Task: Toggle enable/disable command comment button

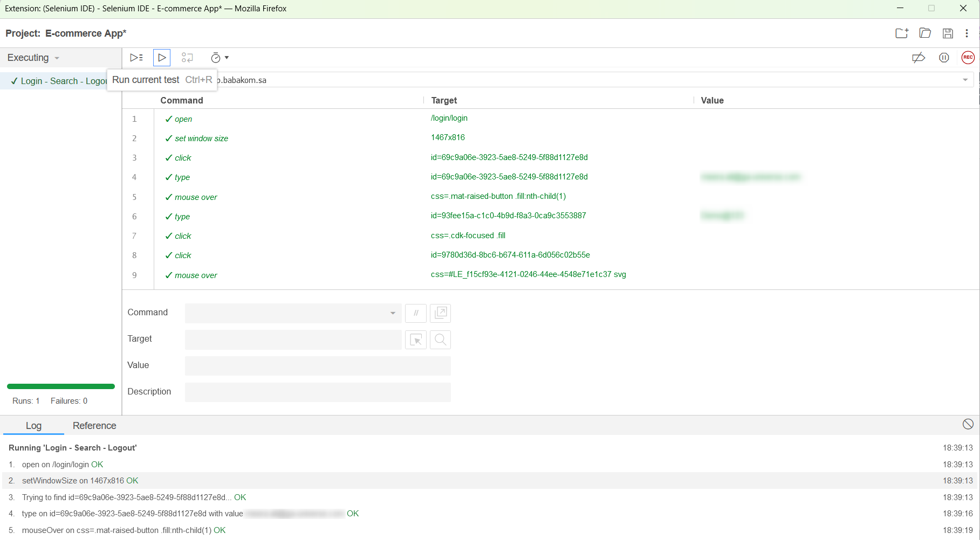Action: click(416, 313)
